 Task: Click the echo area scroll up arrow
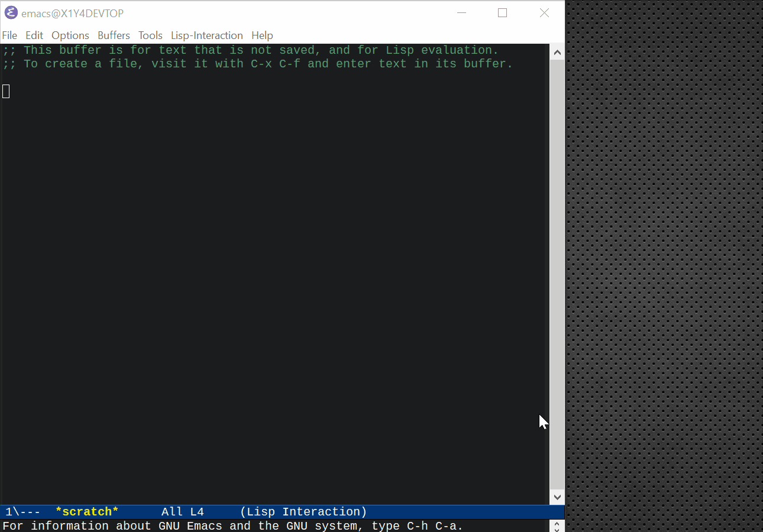[x=557, y=523]
